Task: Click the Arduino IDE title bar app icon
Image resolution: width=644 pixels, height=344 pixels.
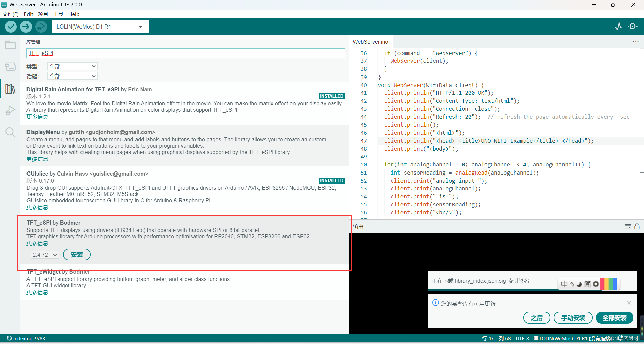Action: (4, 4)
